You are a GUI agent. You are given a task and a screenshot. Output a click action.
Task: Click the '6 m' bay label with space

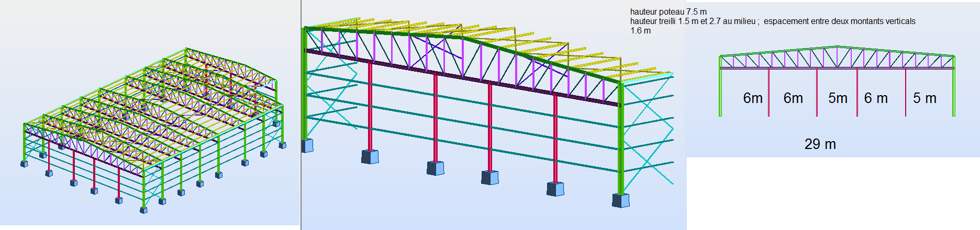(876, 98)
